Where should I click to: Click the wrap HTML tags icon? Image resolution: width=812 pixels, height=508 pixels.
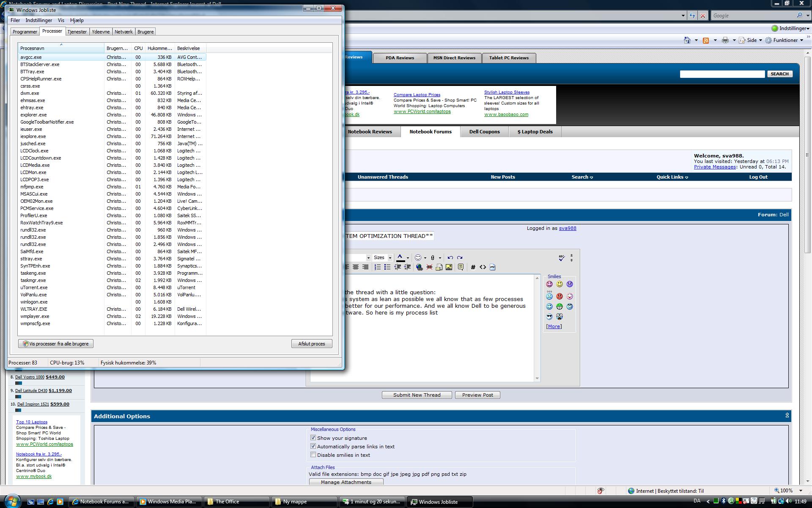coord(483,267)
